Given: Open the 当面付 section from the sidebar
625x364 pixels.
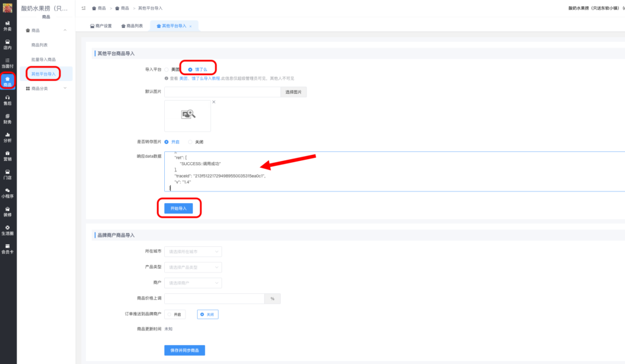Looking at the screenshot, I should pos(7,64).
